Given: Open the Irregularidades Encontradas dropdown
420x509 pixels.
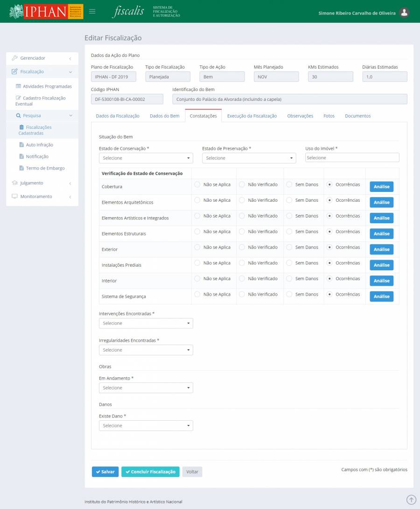Looking at the screenshot, I should pos(146,350).
